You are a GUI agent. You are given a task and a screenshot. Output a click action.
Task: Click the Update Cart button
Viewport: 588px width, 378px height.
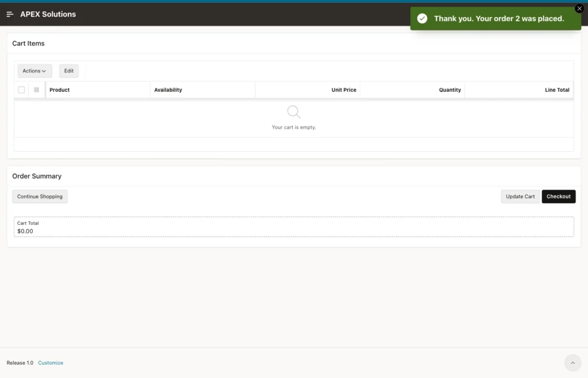click(x=520, y=196)
